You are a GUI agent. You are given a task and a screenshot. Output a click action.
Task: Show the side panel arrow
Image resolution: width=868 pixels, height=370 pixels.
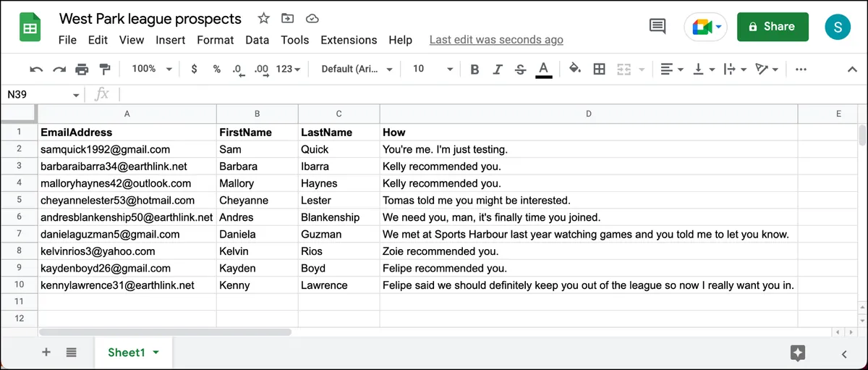coord(843,353)
